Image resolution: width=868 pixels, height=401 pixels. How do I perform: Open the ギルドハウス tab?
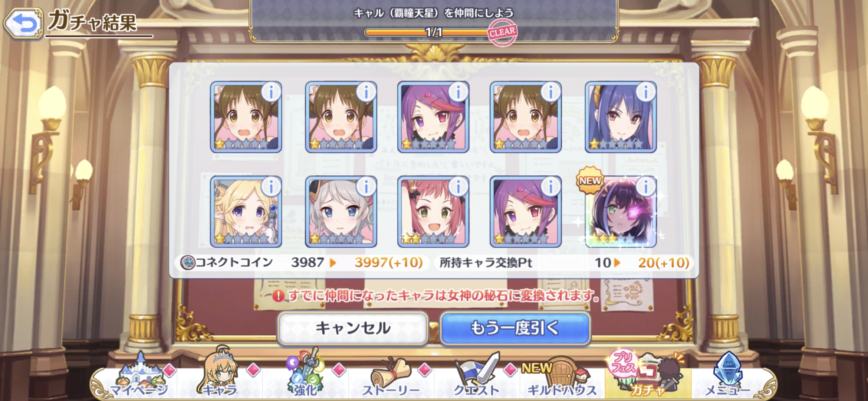562,376
